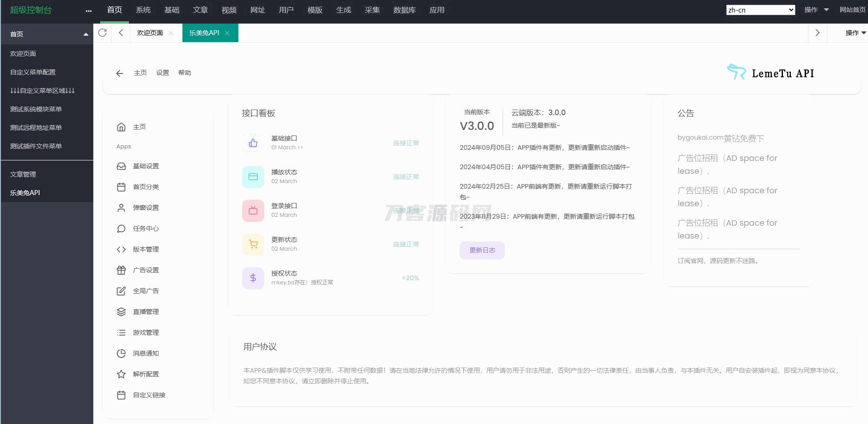Screen dimensions: 868x424
Task: Open the zh-cn language dropdown
Action: 760,10
